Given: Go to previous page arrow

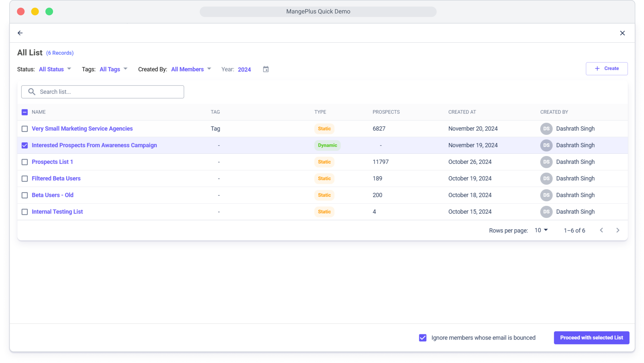Looking at the screenshot, I should 601,230.
